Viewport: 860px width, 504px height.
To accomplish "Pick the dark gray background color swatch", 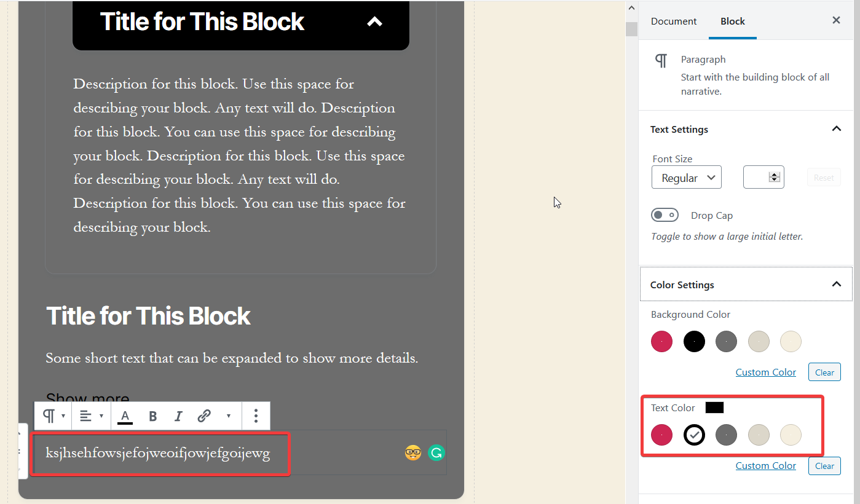I will (x=726, y=341).
